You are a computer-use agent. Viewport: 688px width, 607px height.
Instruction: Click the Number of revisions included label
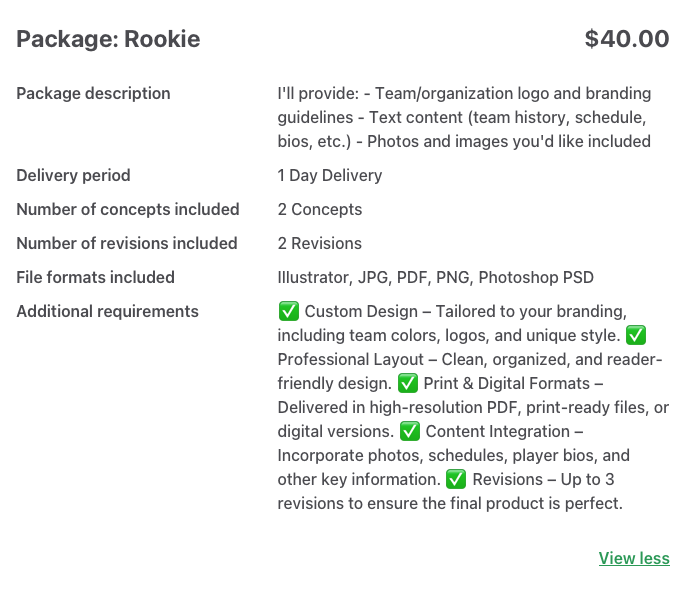[x=127, y=243]
